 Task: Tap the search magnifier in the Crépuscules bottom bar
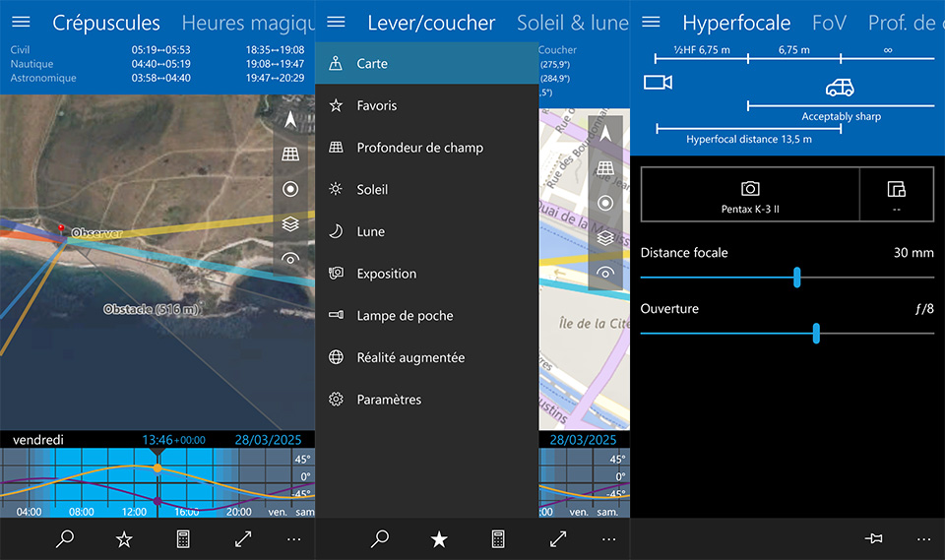tap(65, 538)
